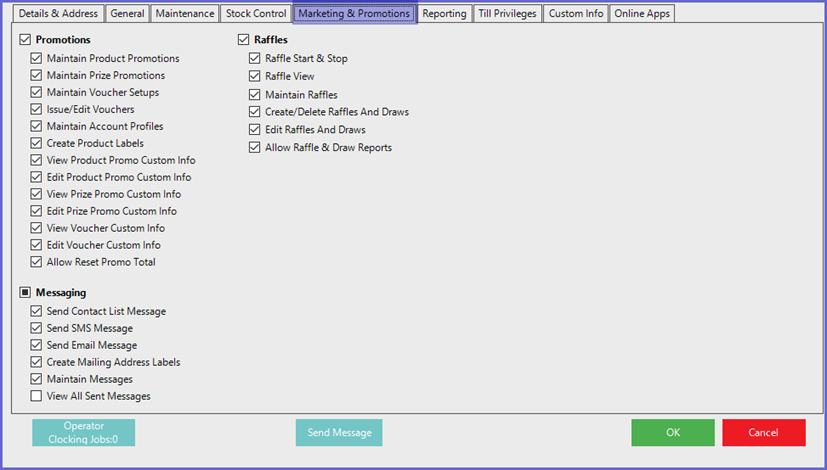Image resolution: width=827 pixels, height=470 pixels.
Task: Uncheck Create Product Labels
Action: coord(37,143)
